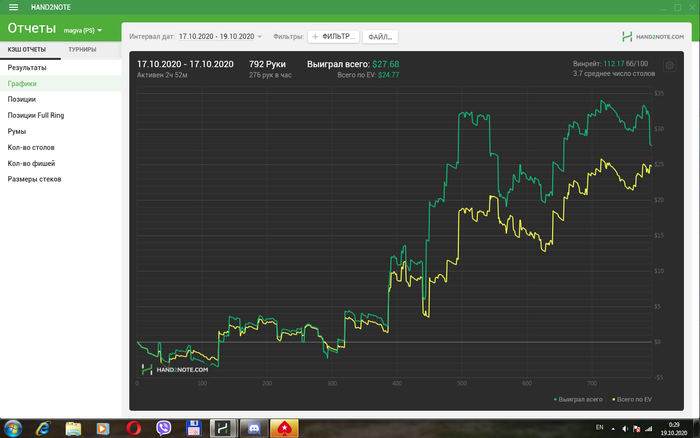This screenshot has height=438, width=700.
Task: Click the 3.7 среднее число столов text
Action: pos(614,74)
